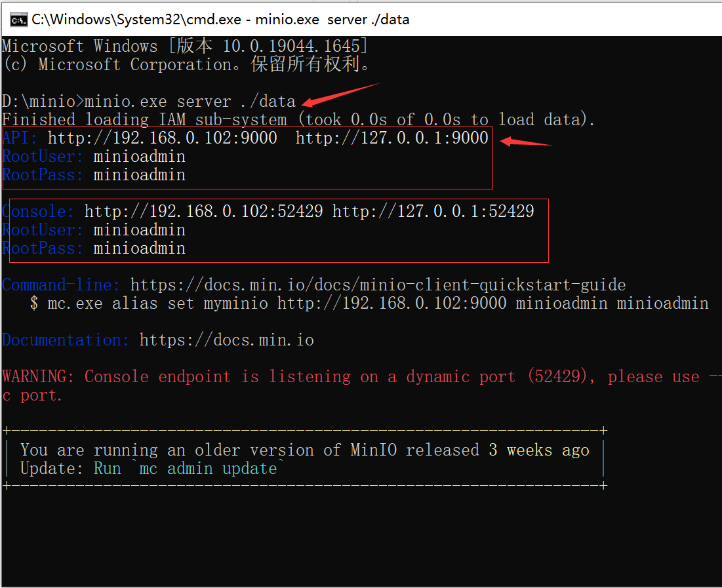Click the blue "Console:" label
722x588 pixels.
(38, 212)
